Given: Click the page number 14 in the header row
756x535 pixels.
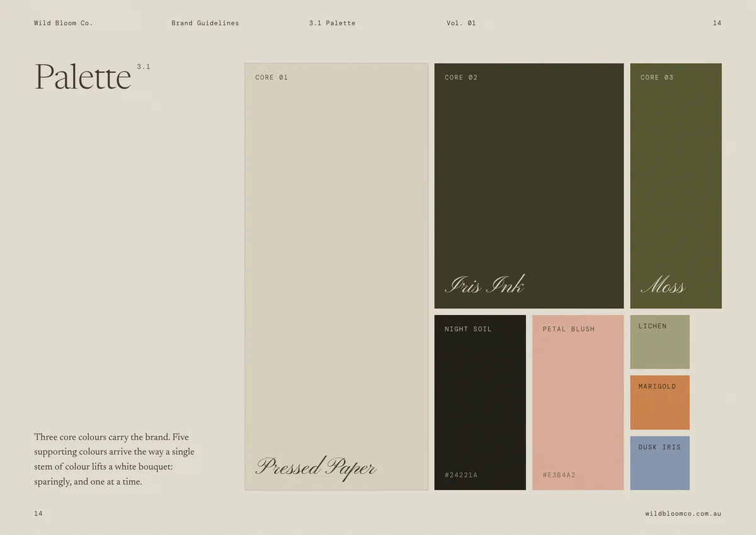Looking at the screenshot, I should (x=717, y=23).
